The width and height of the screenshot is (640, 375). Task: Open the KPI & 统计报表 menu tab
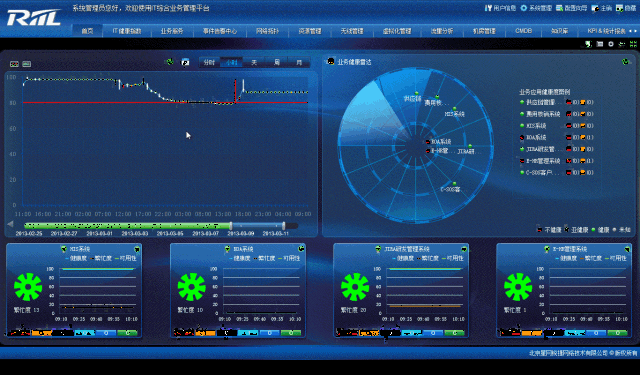tap(606, 31)
